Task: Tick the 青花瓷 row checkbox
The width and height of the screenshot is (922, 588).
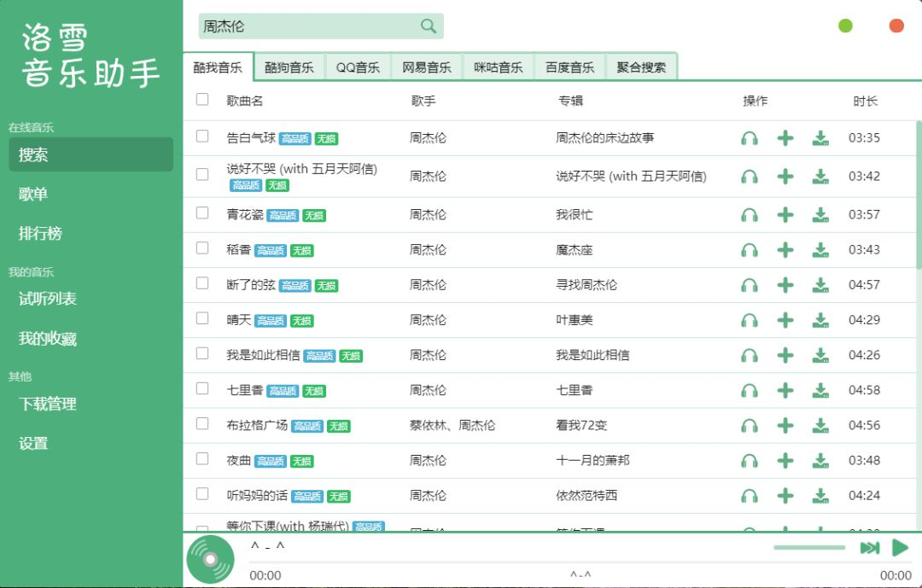Action: point(202,212)
